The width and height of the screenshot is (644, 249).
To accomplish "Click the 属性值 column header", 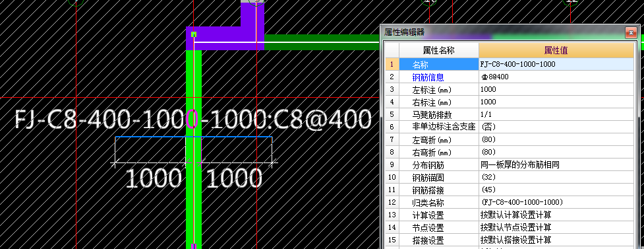I will point(556,51).
